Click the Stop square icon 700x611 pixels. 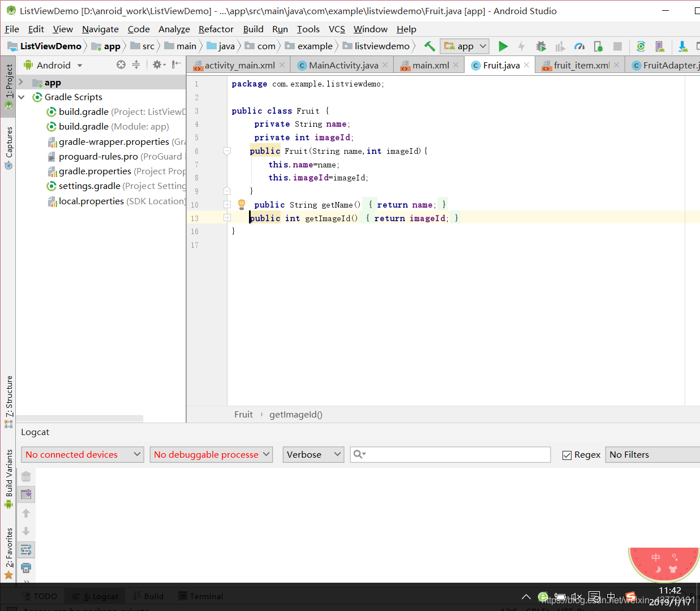coord(617,46)
